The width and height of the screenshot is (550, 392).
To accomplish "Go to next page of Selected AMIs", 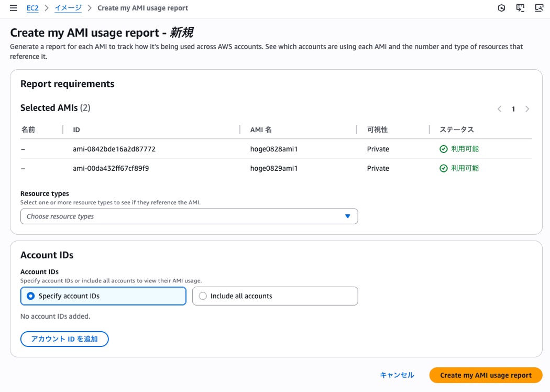I will pyautogui.click(x=527, y=109).
